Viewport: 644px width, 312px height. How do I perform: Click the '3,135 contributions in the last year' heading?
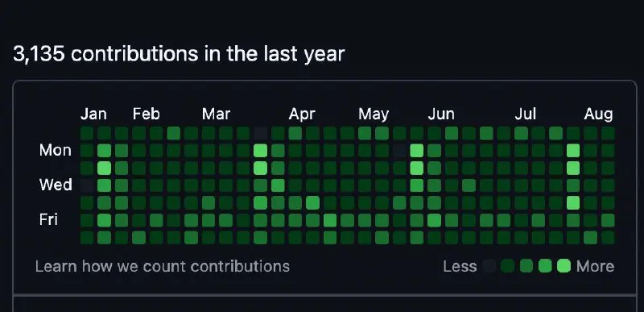pos(179,54)
